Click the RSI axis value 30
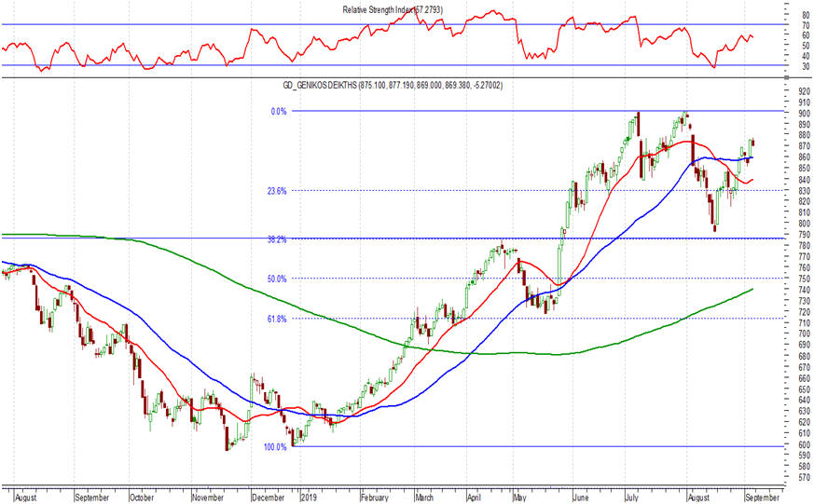The image size is (814, 504). 806,66
